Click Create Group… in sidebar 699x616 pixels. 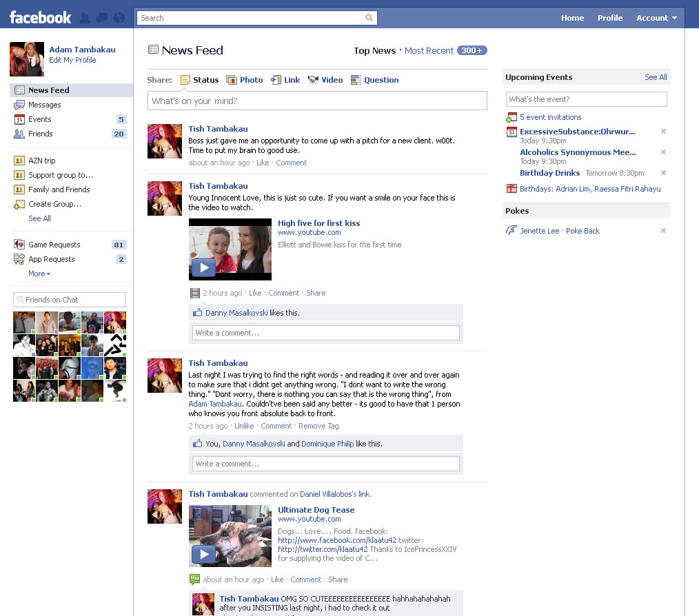[54, 204]
